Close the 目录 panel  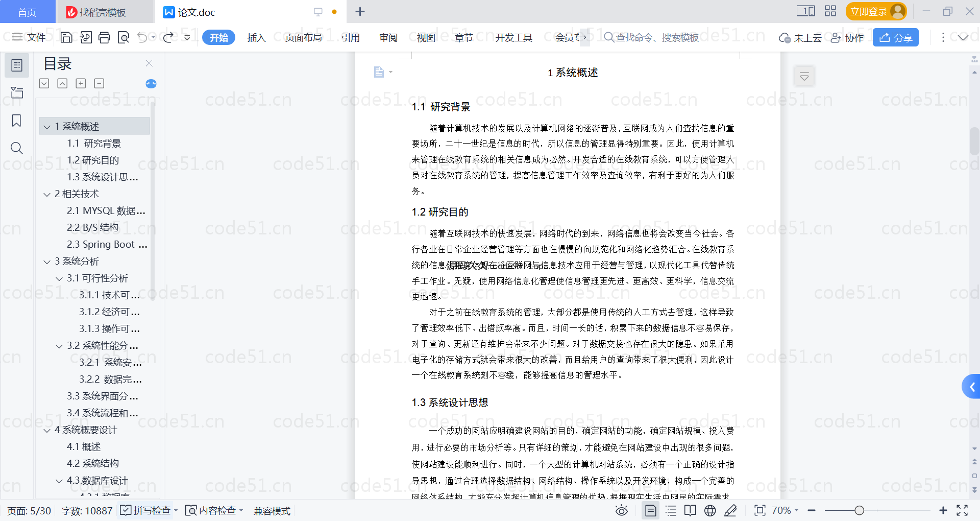(x=149, y=63)
